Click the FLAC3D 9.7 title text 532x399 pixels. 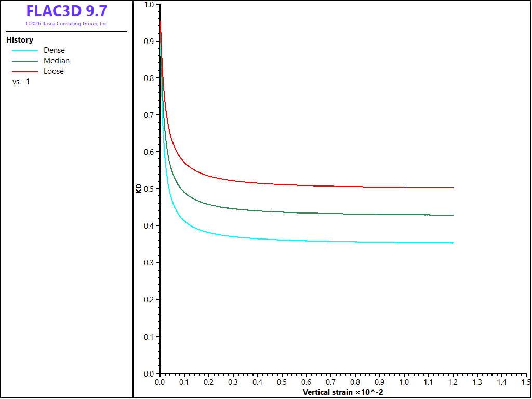tap(67, 11)
